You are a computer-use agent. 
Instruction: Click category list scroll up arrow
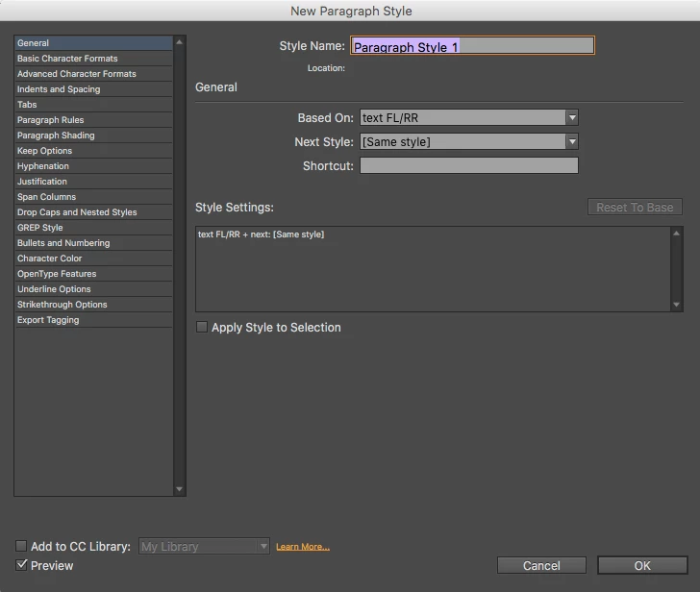[x=180, y=42]
